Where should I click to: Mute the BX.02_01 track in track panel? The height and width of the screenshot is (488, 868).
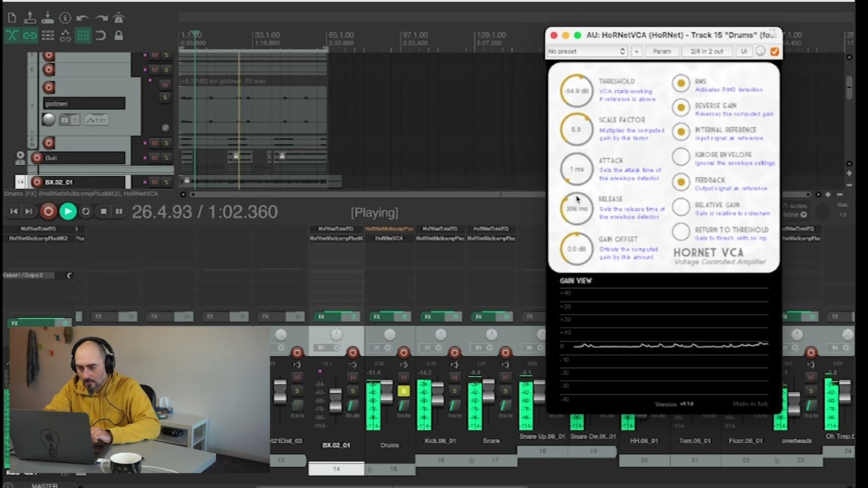(x=154, y=182)
